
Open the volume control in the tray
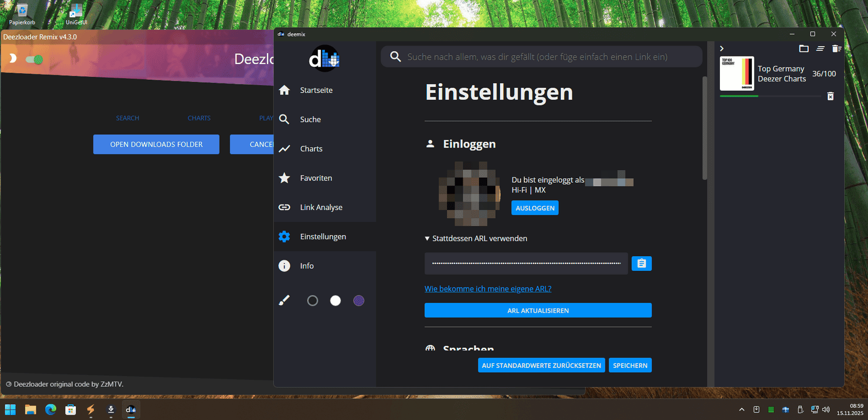coord(826,410)
